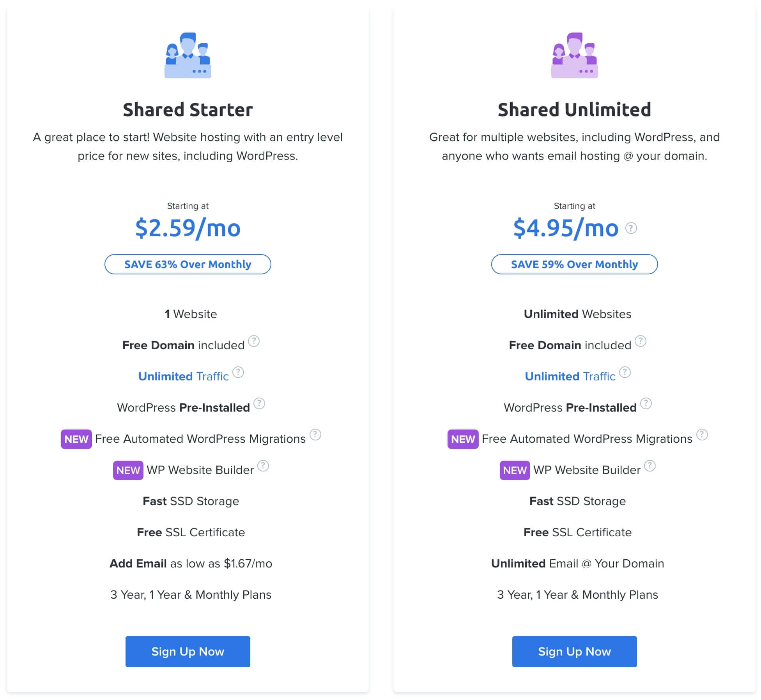Click SAVE 63% Over Monthly badge

188,264
